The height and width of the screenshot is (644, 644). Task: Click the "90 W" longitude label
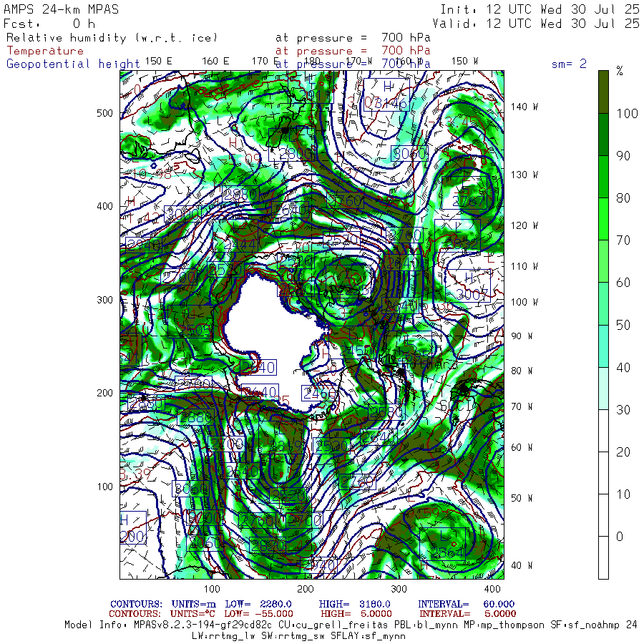(522, 336)
